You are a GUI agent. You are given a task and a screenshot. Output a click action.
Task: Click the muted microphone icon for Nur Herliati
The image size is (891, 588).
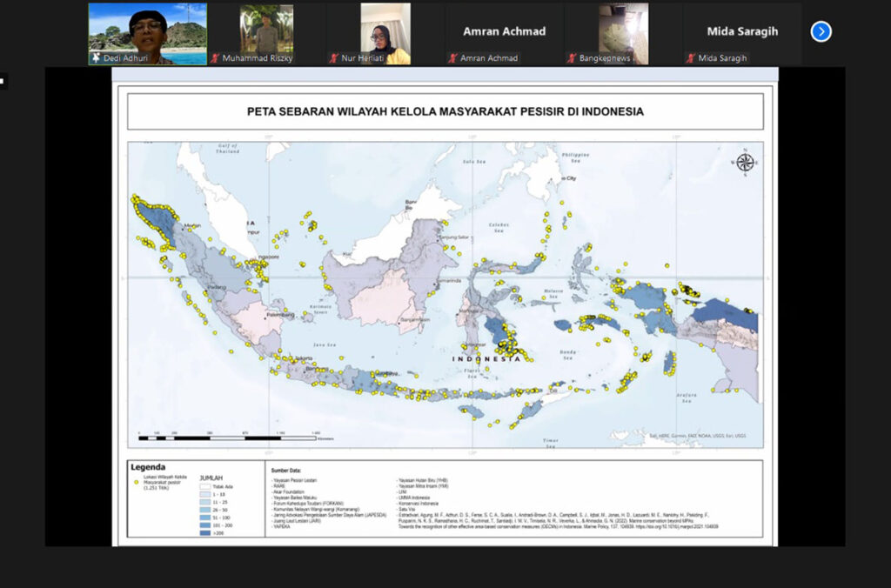point(334,58)
